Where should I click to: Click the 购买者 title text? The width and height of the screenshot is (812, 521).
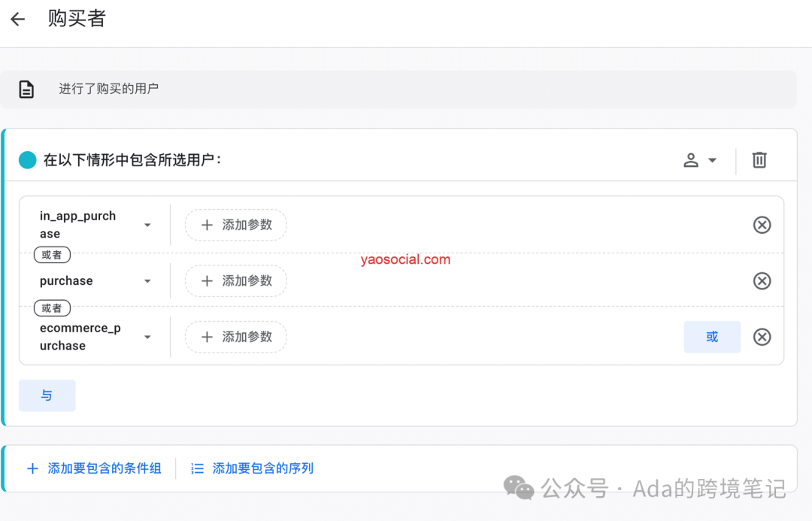pyautogui.click(x=77, y=19)
